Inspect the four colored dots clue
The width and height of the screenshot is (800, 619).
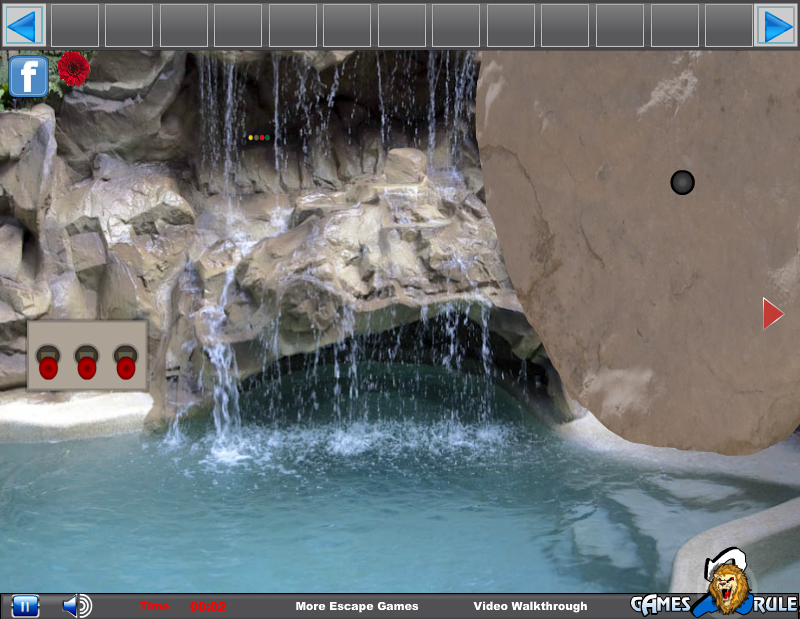click(x=259, y=137)
